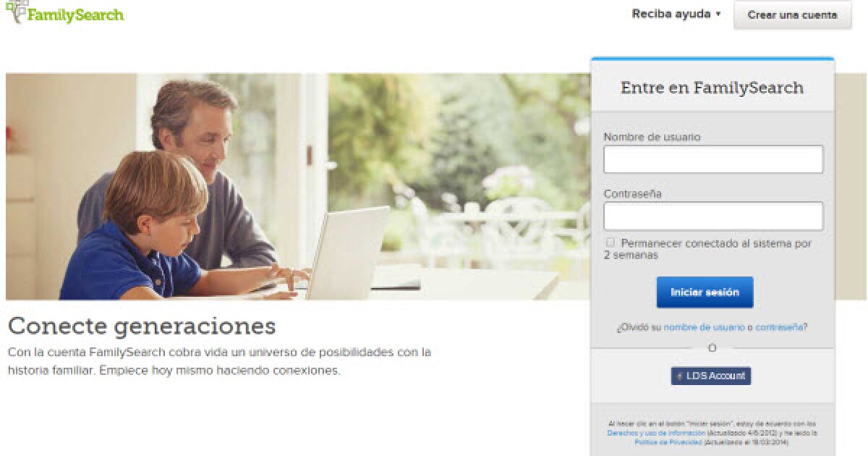Click the blue Iniciar sesión button

(x=705, y=292)
